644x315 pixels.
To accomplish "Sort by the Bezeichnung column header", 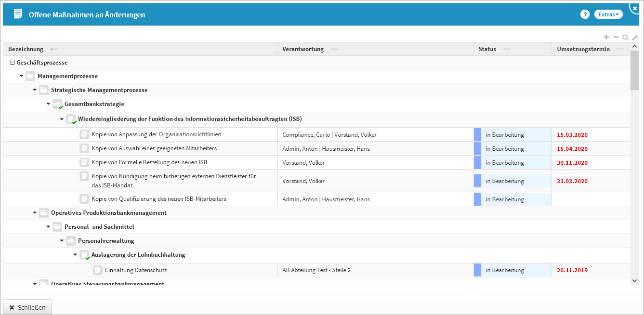I will click(x=26, y=49).
